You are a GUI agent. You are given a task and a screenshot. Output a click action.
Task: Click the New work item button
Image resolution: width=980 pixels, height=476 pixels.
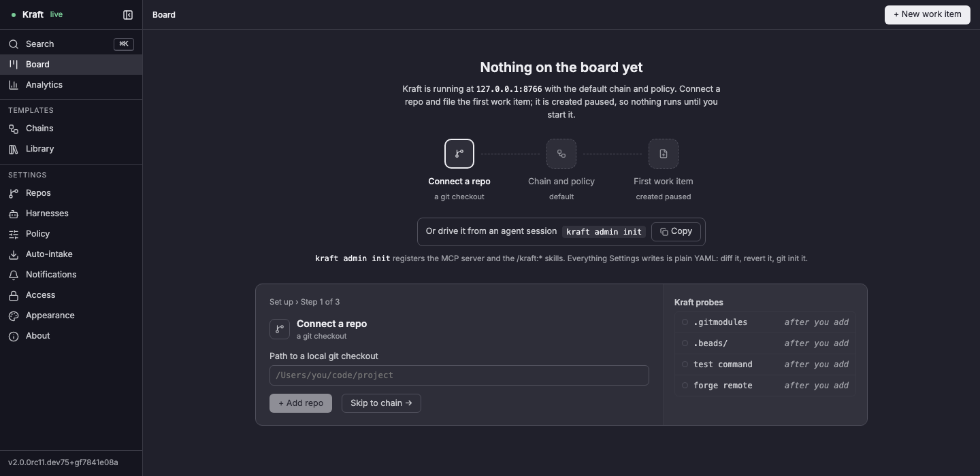tap(928, 15)
